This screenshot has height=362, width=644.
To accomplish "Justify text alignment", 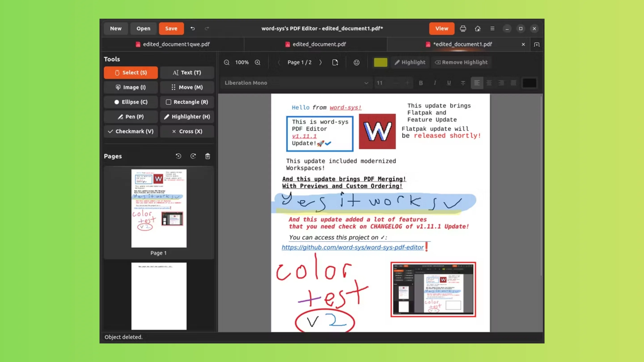I will (513, 83).
